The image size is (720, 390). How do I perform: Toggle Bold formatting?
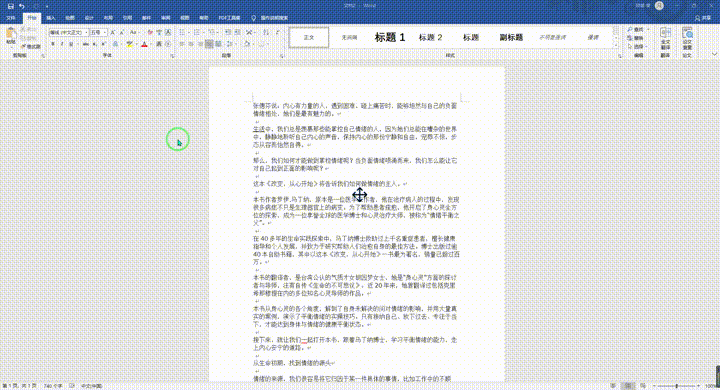coord(53,44)
